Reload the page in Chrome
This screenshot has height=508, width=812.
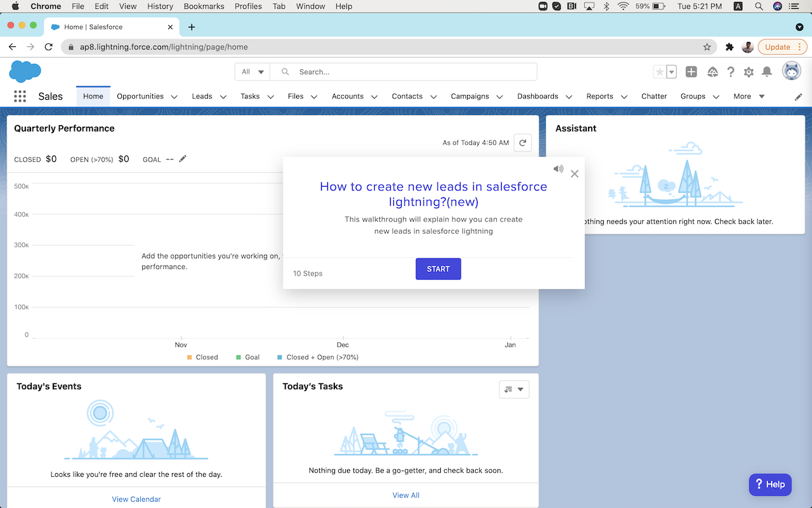click(49, 47)
